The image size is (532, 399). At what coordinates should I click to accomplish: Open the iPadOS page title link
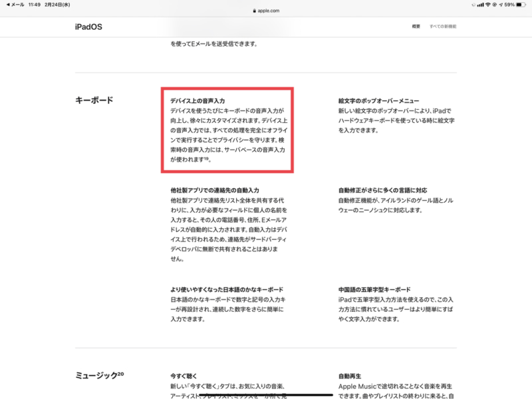[88, 27]
